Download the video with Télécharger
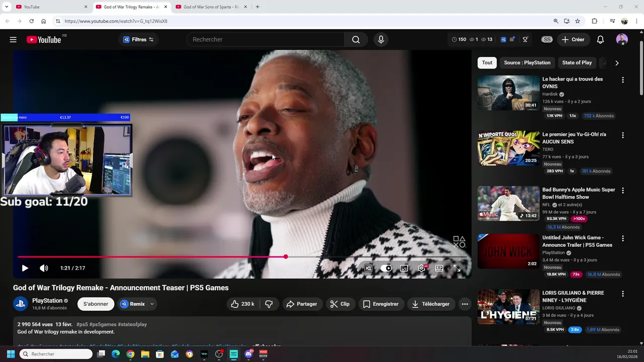This screenshot has height=362, width=644. click(x=431, y=304)
